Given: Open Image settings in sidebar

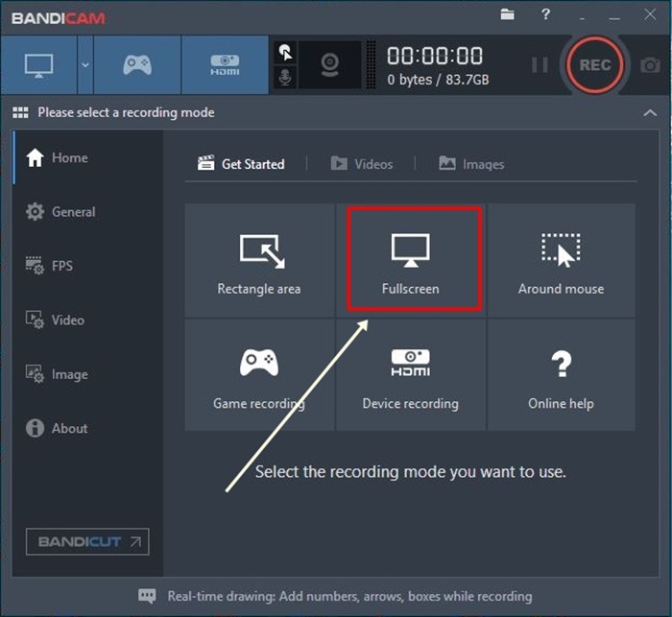Looking at the screenshot, I should [x=88, y=374].
